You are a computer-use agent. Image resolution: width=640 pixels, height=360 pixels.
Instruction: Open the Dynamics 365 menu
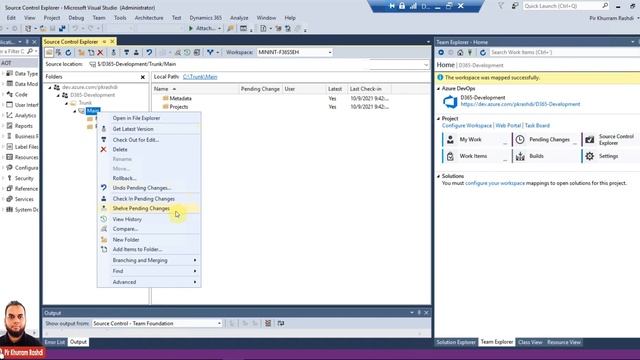[206, 18]
